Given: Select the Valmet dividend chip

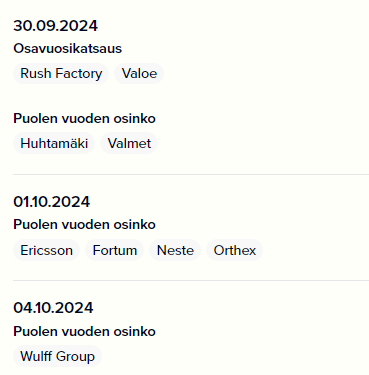Looking at the screenshot, I should (x=129, y=143).
